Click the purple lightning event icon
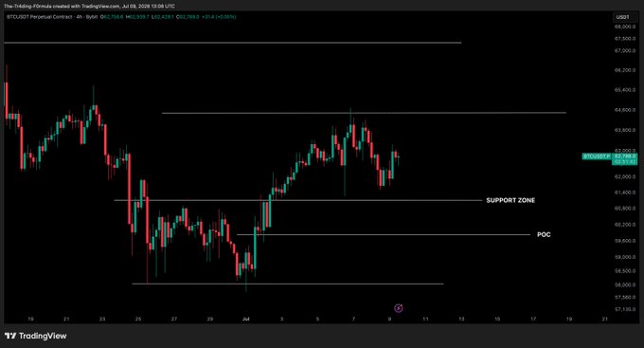644x348 pixels. pos(399,308)
